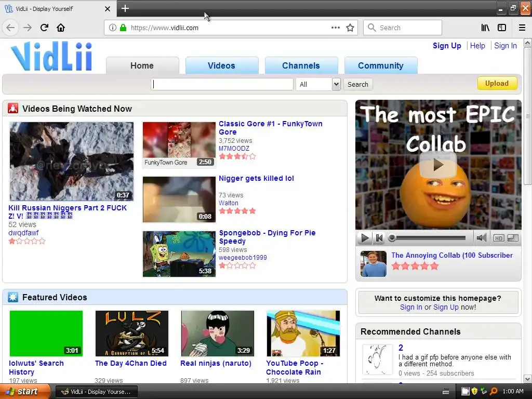Toggle HD quality in the player
This screenshot has height=399, width=532.
click(x=498, y=238)
